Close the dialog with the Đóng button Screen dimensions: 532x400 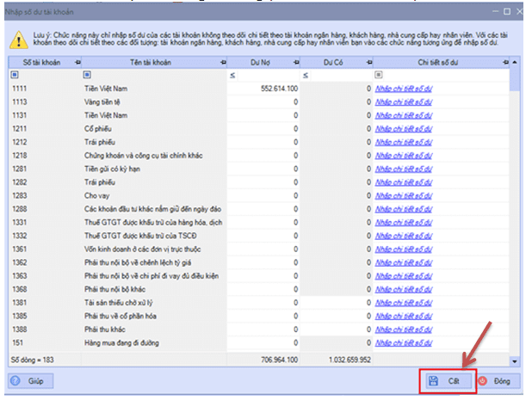click(x=494, y=380)
